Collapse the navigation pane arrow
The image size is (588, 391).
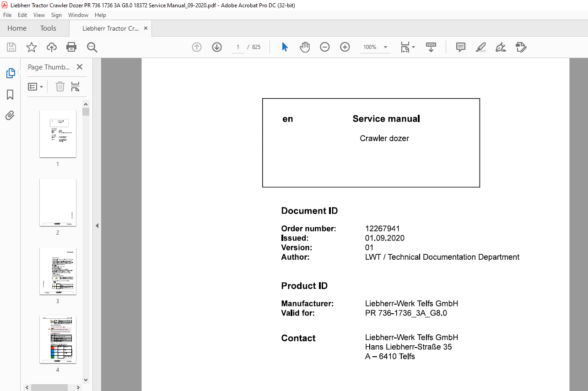[x=97, y=225]
